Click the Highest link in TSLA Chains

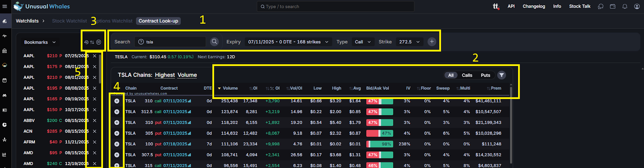point(165,75)
